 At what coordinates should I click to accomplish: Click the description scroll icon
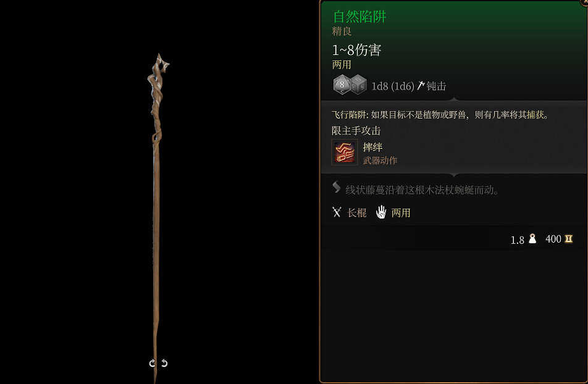tap(337, 186)
